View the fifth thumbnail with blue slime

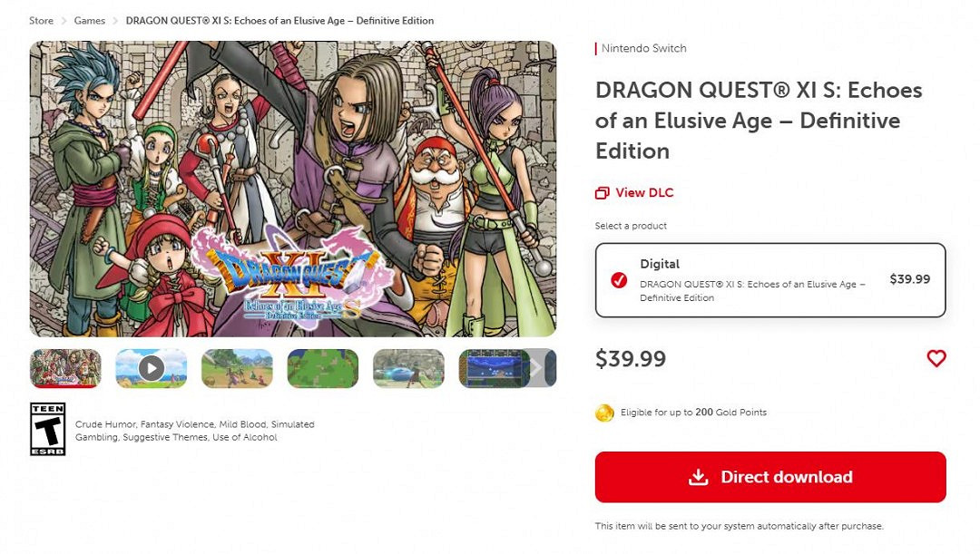click(x=408, y=368)
